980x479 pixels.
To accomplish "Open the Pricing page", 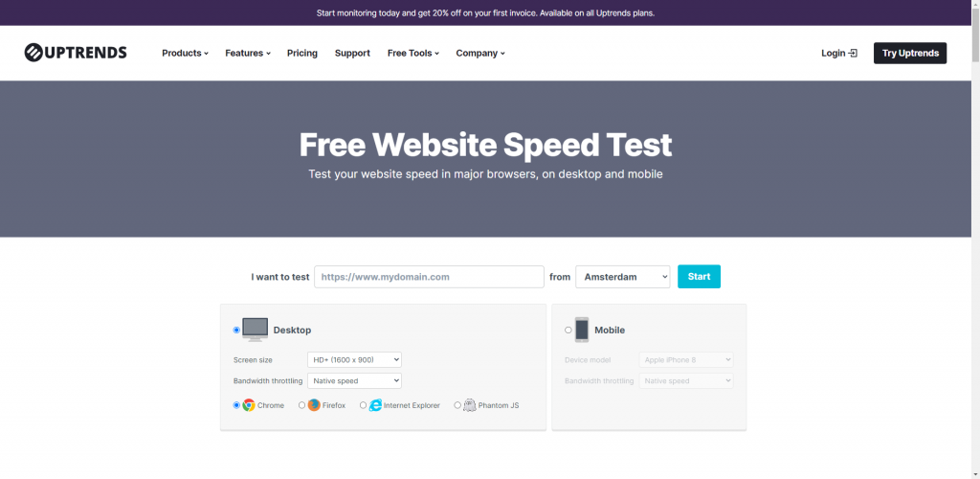I will tap(302, 53).
